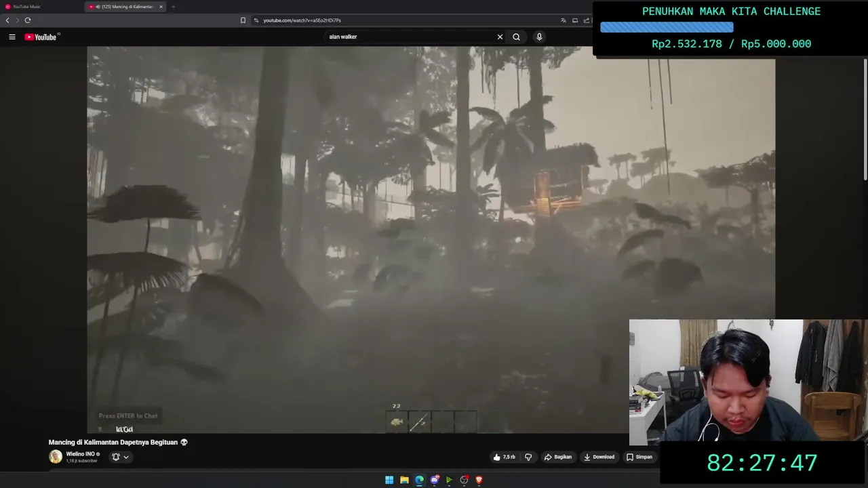
Task: Reload the page with refresh icon
Action: tap(28, 20)
